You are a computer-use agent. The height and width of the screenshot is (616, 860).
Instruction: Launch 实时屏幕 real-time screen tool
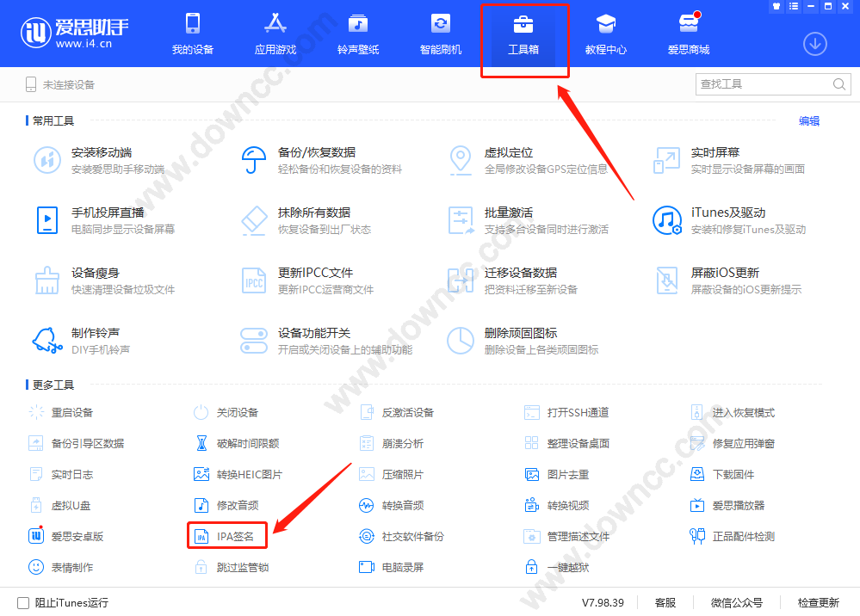coord(715,152)
